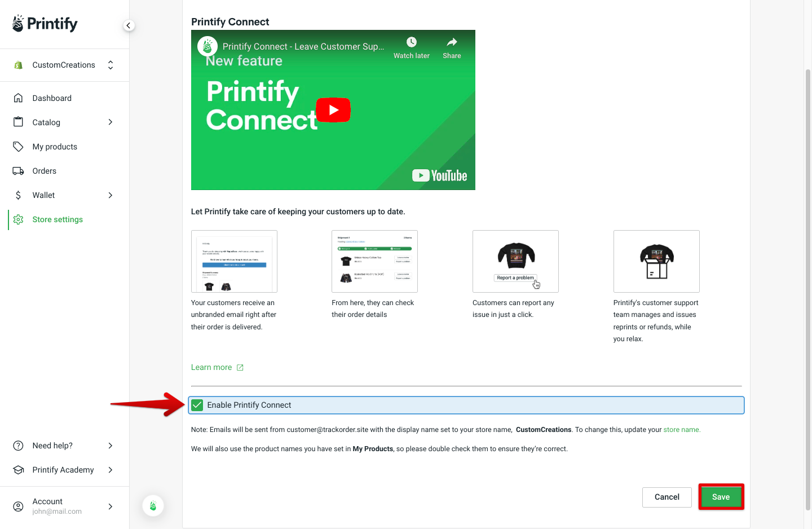Click the Printify logo

[45, 24]
